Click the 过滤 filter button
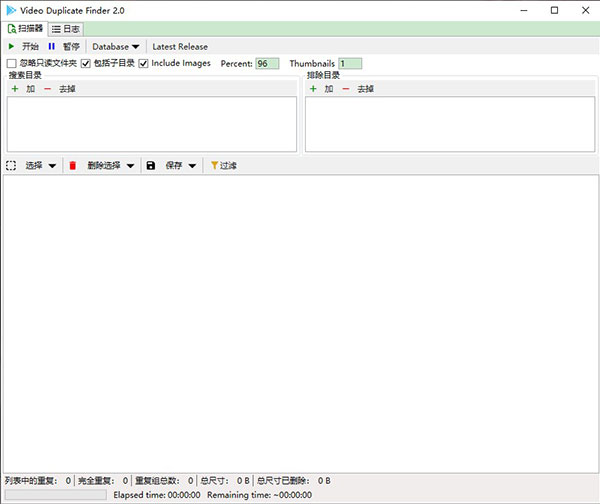The height and width of the screenshot is (504, 600). tap(223, 165)
